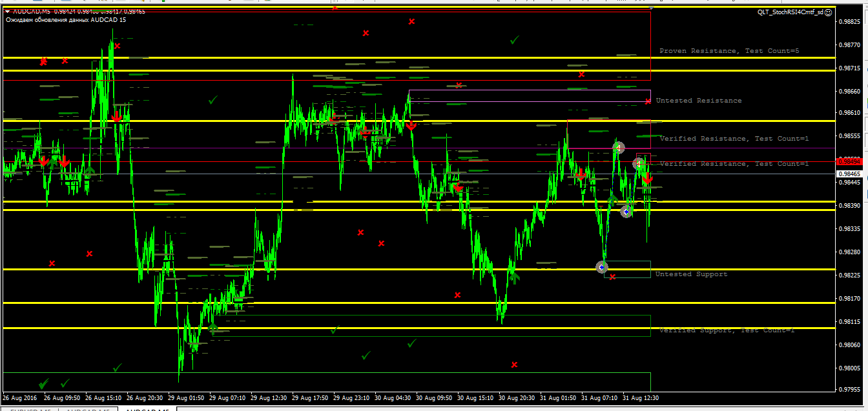Select the red X inside Untested Support box
This screenshot has height=411, width=868.
click(x=613, y=277)
